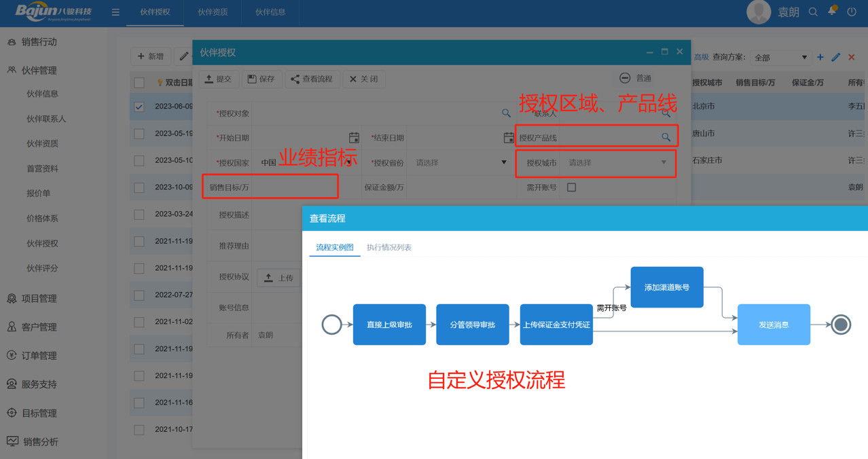Select all rows via the header checkbox

coord(139,80)
